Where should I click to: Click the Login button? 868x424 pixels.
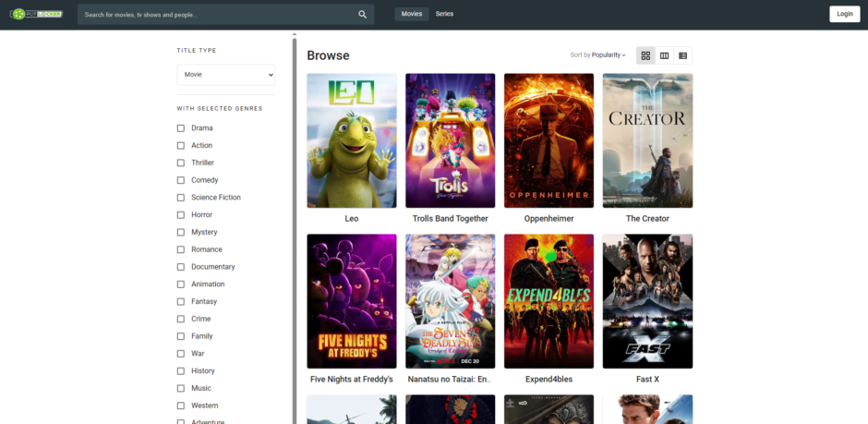click(x=844, y=14)
